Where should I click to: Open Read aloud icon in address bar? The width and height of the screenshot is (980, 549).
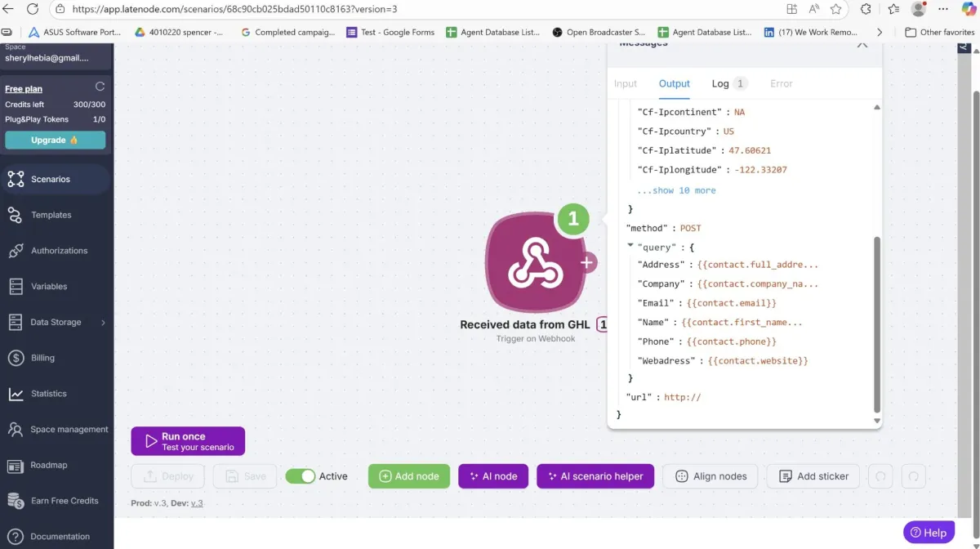tap(814, 9)
